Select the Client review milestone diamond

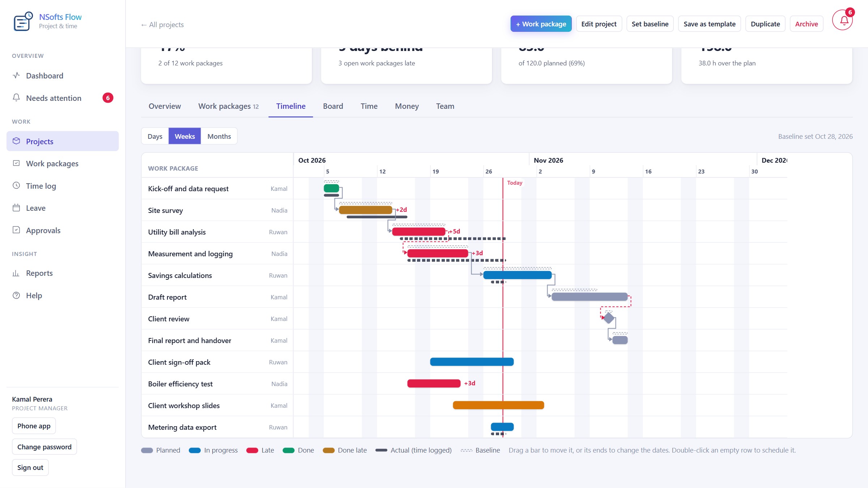(x=609, y=318)
